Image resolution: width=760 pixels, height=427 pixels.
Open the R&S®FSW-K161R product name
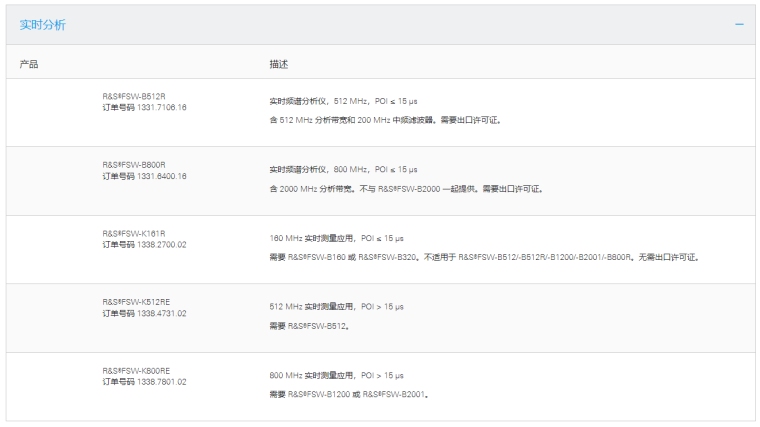[x=133, y=233]
